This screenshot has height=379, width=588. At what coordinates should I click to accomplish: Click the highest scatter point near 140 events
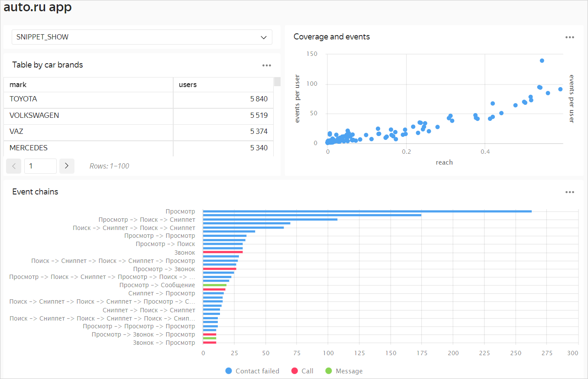pyautogui.click(x=542, y=61)
